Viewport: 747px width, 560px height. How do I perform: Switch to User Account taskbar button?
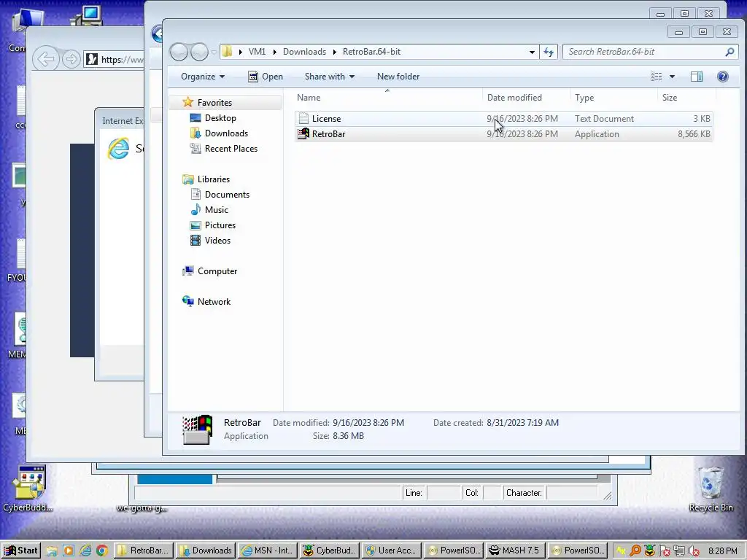392,551
